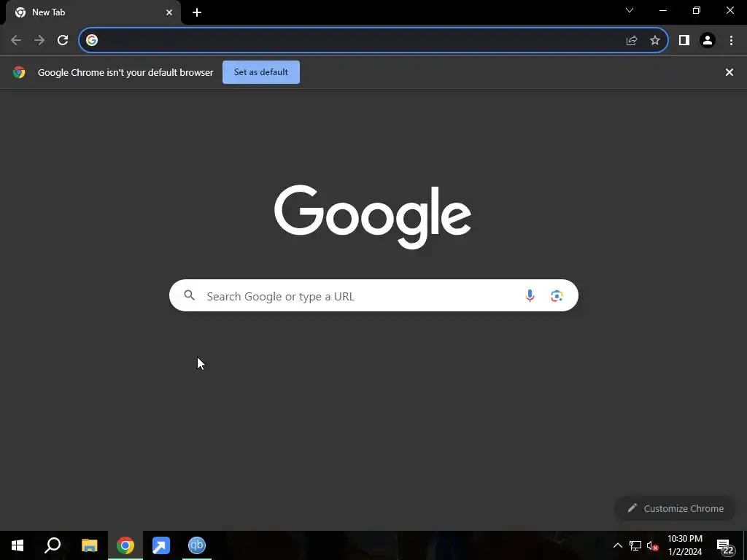This screenshot has width=747, height=560.
Task: Click the browser back arrow
Action: click(16, 41)
